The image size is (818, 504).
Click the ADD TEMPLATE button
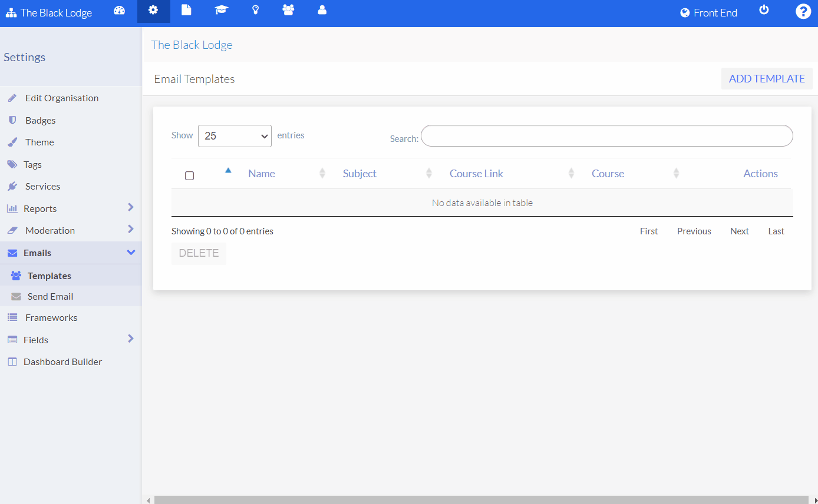tap(767, 78)
